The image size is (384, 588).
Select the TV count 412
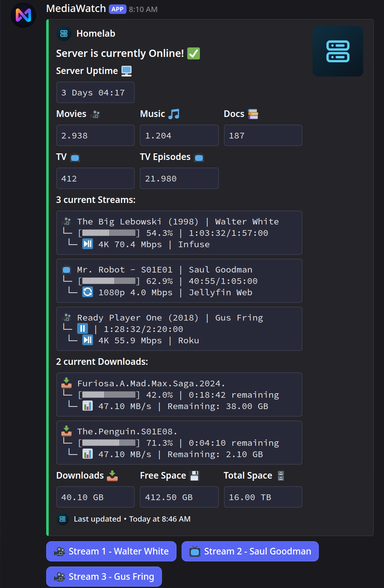point(69,179)
